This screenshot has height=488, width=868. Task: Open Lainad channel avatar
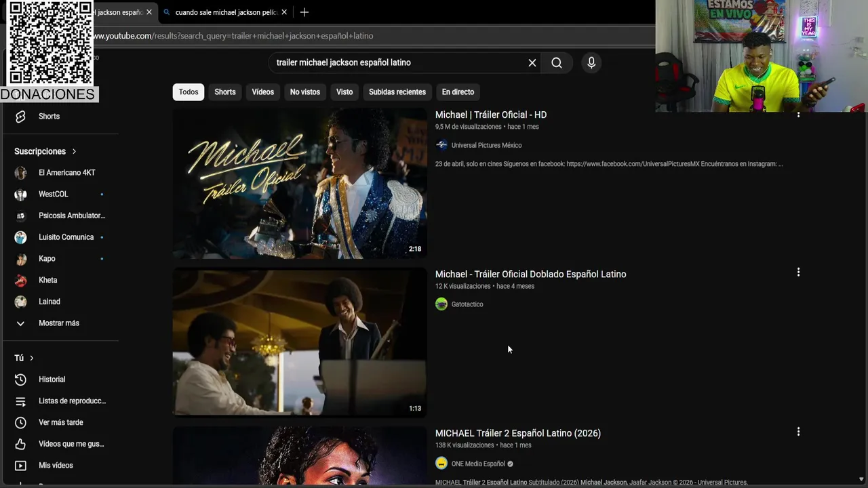pyautogui.click(x=21, y=302)
